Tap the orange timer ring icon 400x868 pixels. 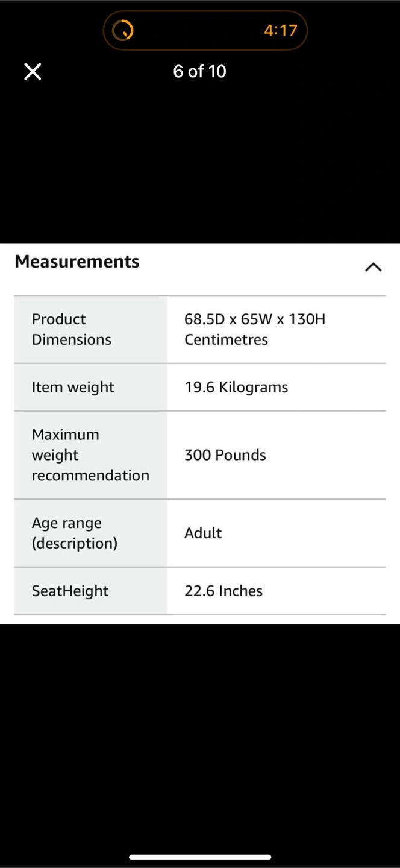click(x=123, y=30)
